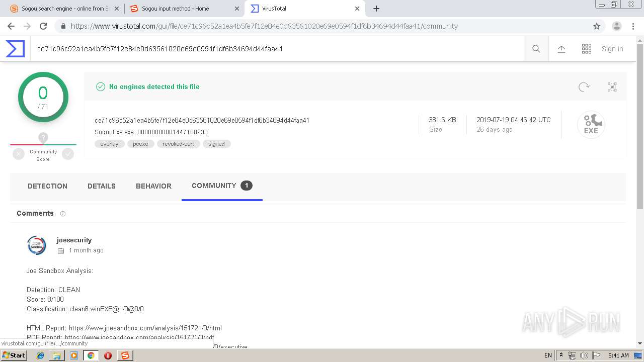Click the EN language indicator
The width and height of the screenshot is (644, 362).
(548, 355)
